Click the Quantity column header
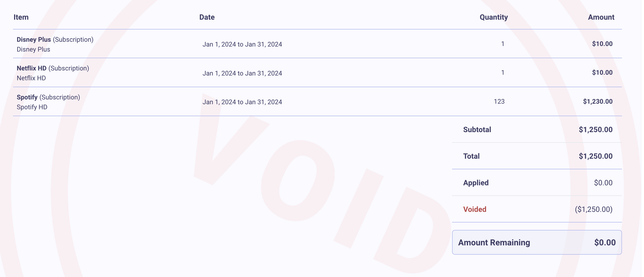The height and width of the screenshot is (277, 644). pos(493,17)
